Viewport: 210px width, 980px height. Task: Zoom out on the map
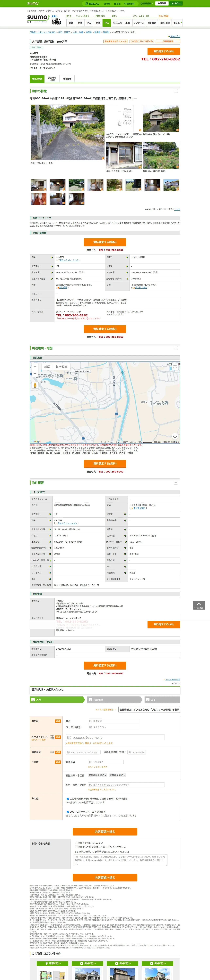35,374
